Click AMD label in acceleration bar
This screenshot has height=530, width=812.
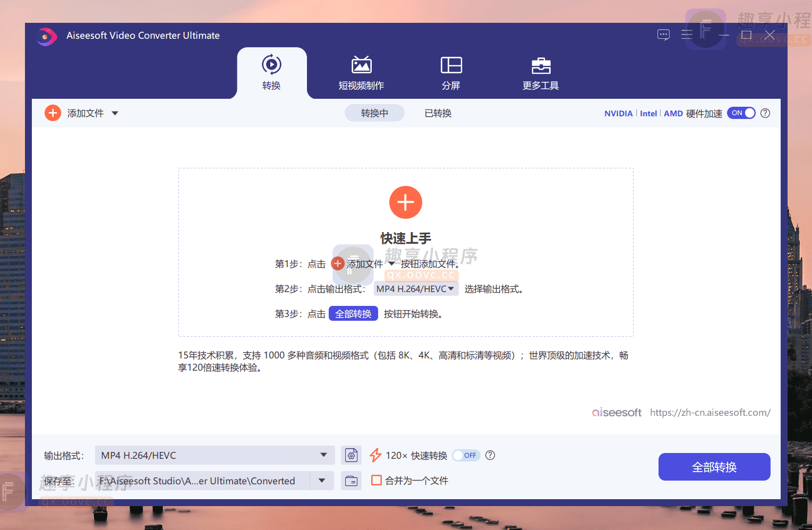pyautogui.click(x=673, y=113)
